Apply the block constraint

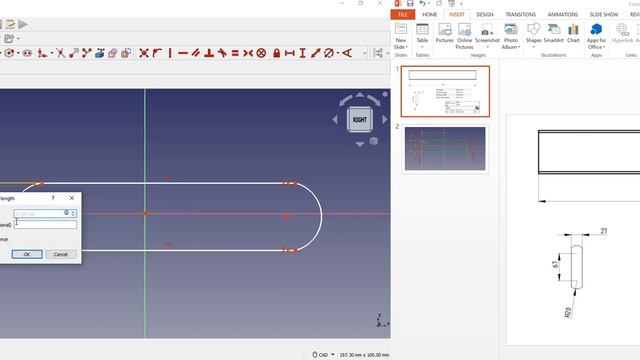pos(261,53)
